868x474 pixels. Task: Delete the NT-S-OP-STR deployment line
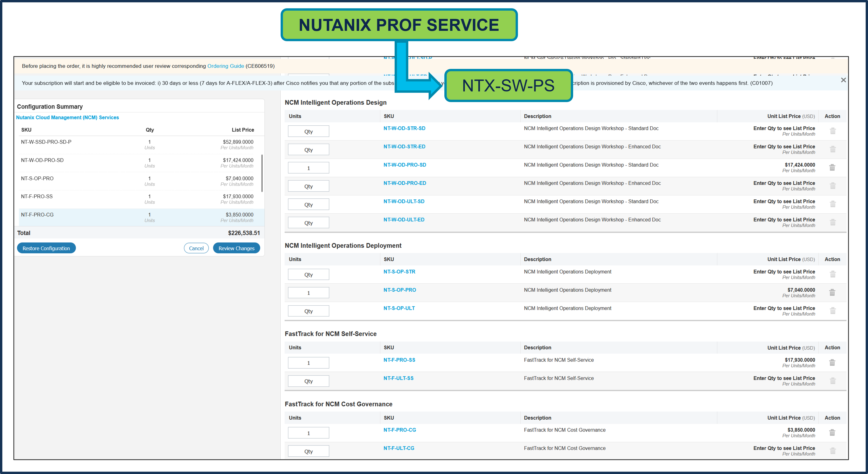point(833,274)
